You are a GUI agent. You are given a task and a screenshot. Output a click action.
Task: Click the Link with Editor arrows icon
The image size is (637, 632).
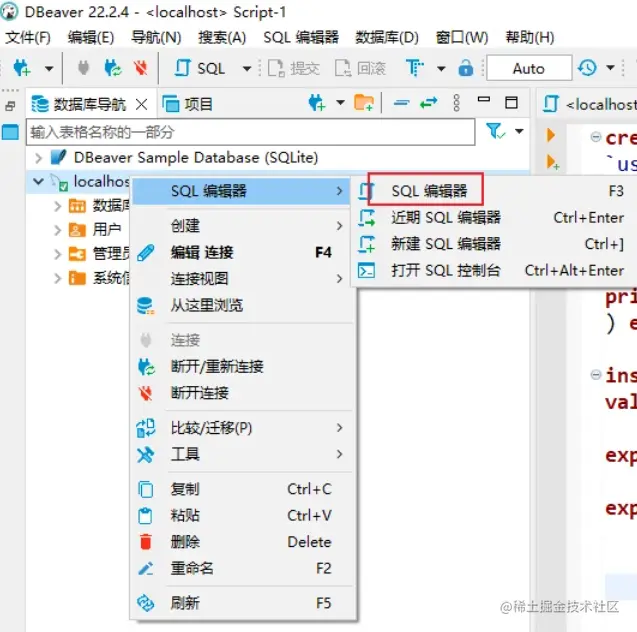coord(429,103)
